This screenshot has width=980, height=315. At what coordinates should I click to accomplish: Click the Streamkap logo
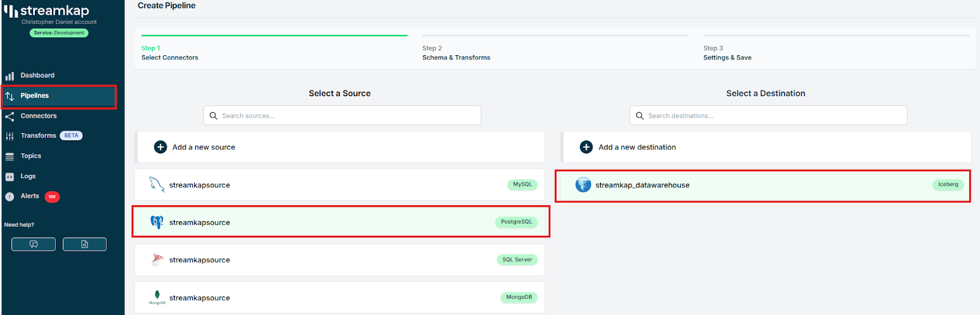47,10
